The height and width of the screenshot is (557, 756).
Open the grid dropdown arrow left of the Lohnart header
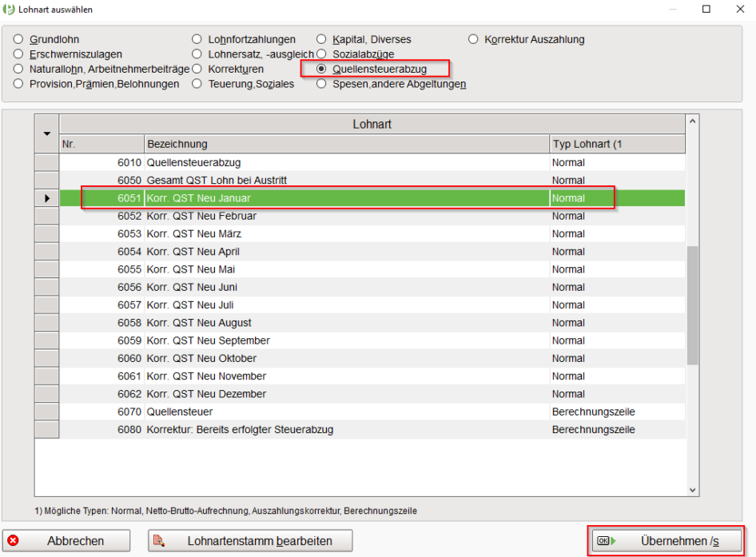click(47, 133)
